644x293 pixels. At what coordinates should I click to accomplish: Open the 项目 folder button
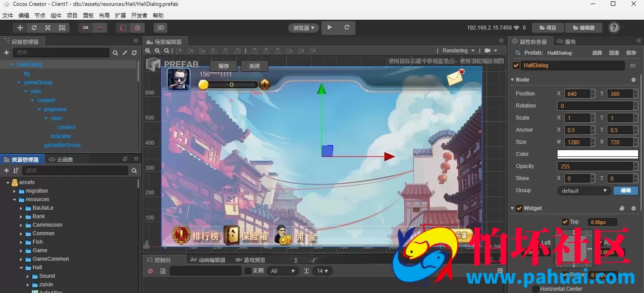coord(548,28)
